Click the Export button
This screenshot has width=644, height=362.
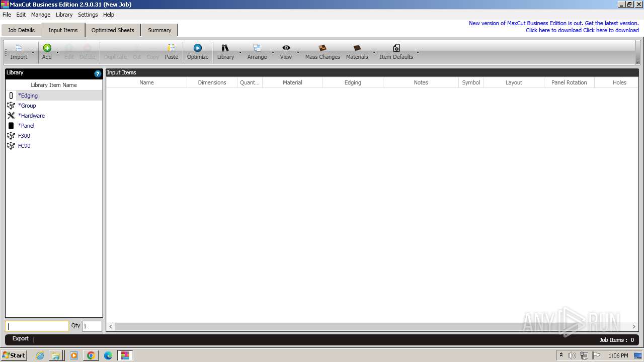click(20, 339)
